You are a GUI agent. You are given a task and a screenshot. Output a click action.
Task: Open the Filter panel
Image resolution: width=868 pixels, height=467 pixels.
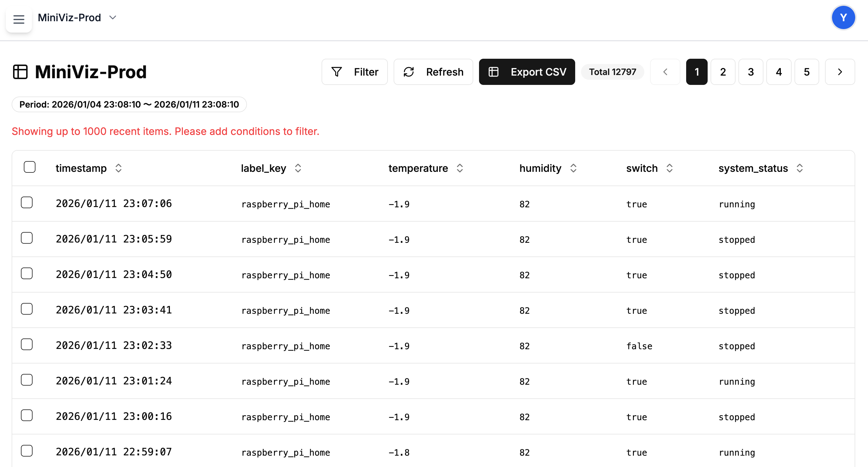pos(354,72)
